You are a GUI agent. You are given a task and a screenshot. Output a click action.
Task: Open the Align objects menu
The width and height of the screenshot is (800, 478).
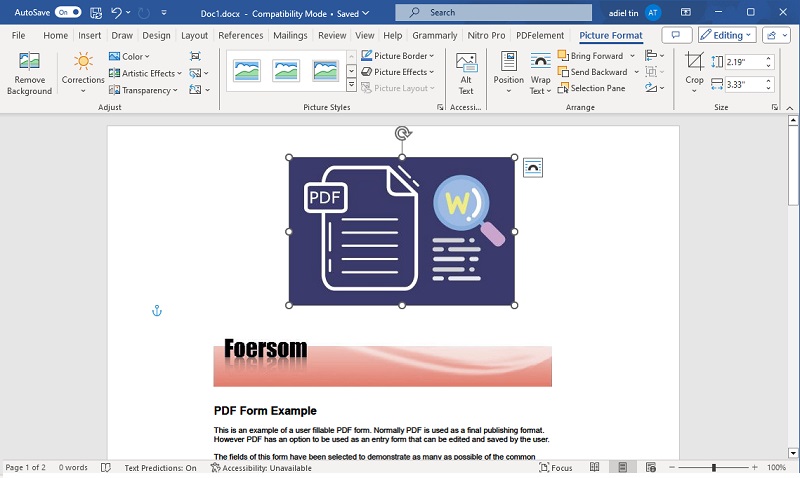coord(654,56)
